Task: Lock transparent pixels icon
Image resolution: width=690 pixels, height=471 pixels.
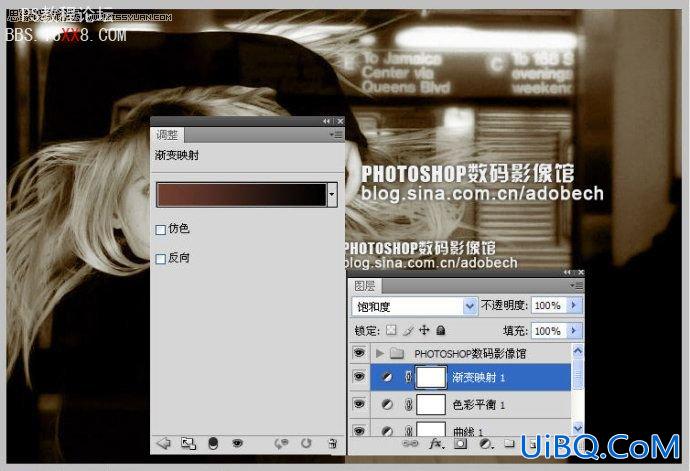Action: point(391,330)
